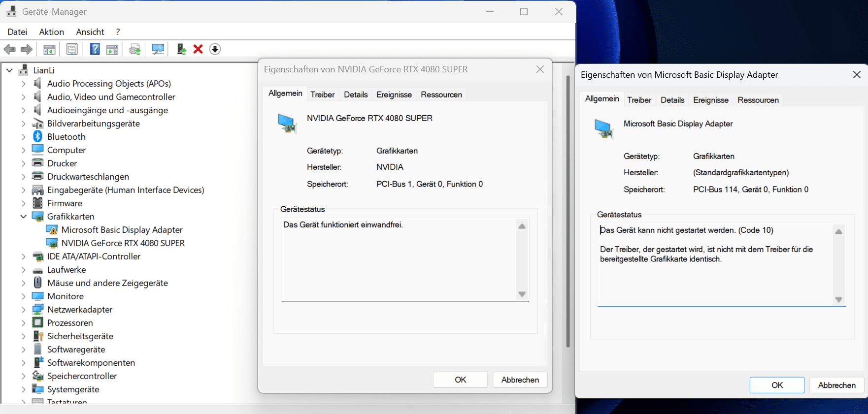Select Microsoft Basic Display Adapter in device tree
Image resolution: width=868 pixels, height=414 pixels.
click(x=122, y=230)
